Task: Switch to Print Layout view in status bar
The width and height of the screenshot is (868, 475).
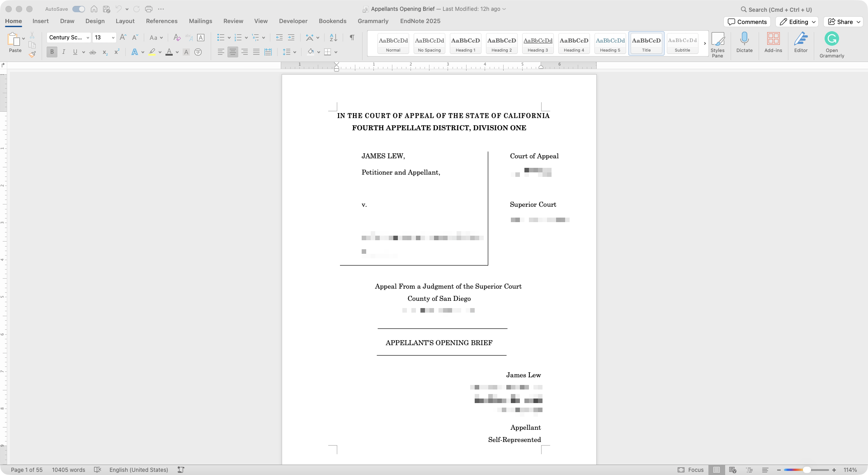Action: 717,470
